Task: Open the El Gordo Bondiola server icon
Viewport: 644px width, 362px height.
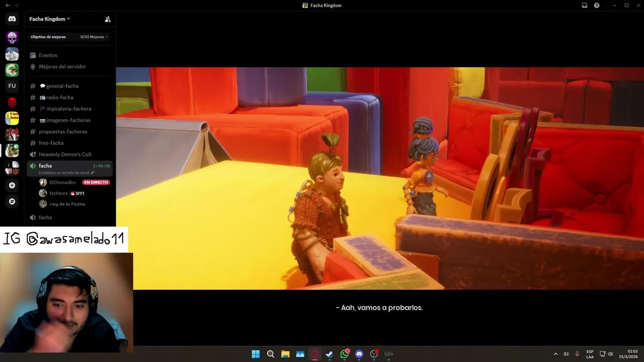Action: (12, 118)
